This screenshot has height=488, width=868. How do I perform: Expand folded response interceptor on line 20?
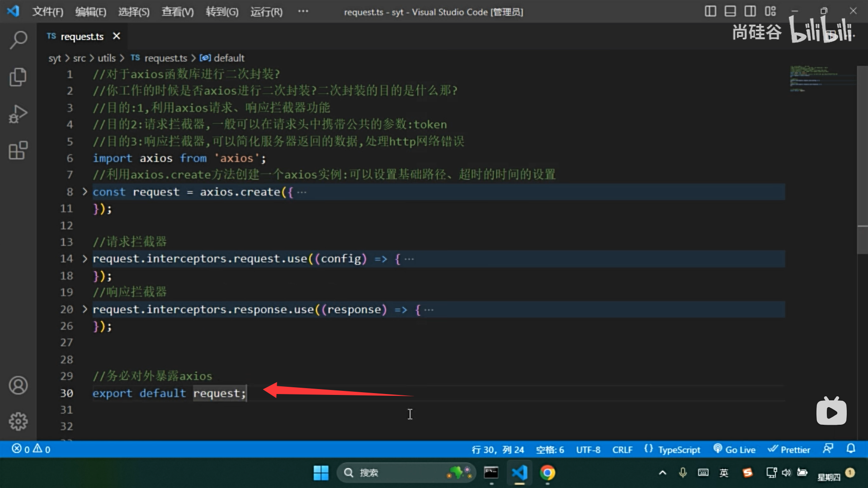[85, 310]
